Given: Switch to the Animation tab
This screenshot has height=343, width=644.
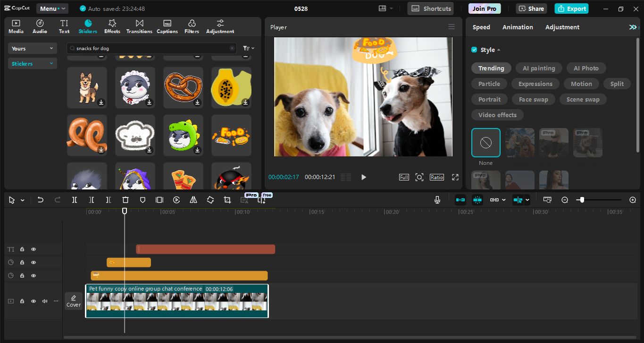Looking at the screenshot, I should click(x=518, y=27).
